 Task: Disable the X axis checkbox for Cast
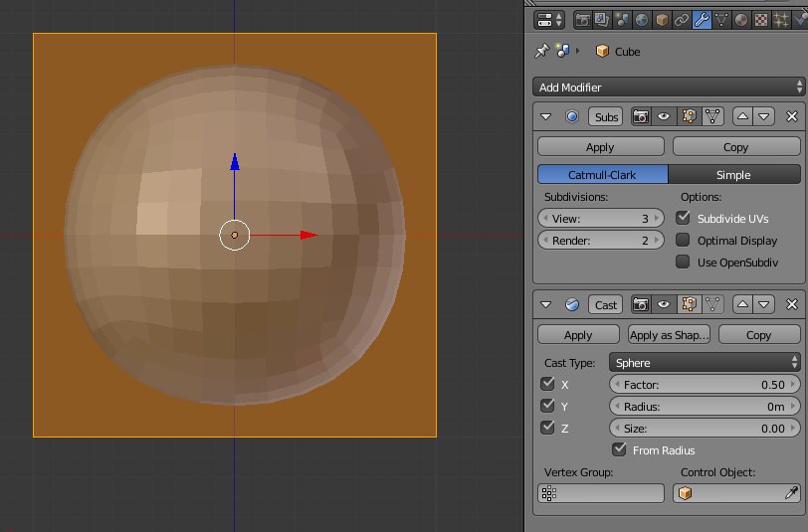[x=547, y=384]
